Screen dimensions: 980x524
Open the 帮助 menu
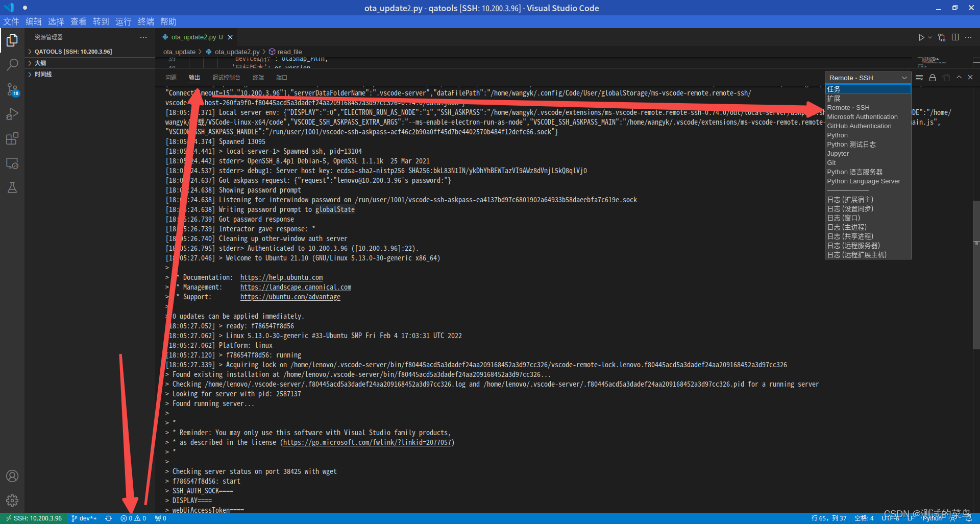tap(168, 21)
